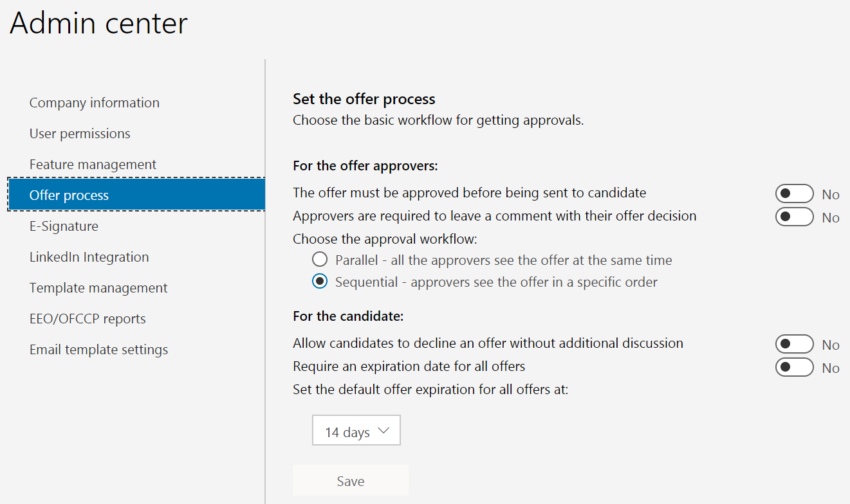The image size is (850, 504).
Task: Open Email template settings
Action: (98, 349)
